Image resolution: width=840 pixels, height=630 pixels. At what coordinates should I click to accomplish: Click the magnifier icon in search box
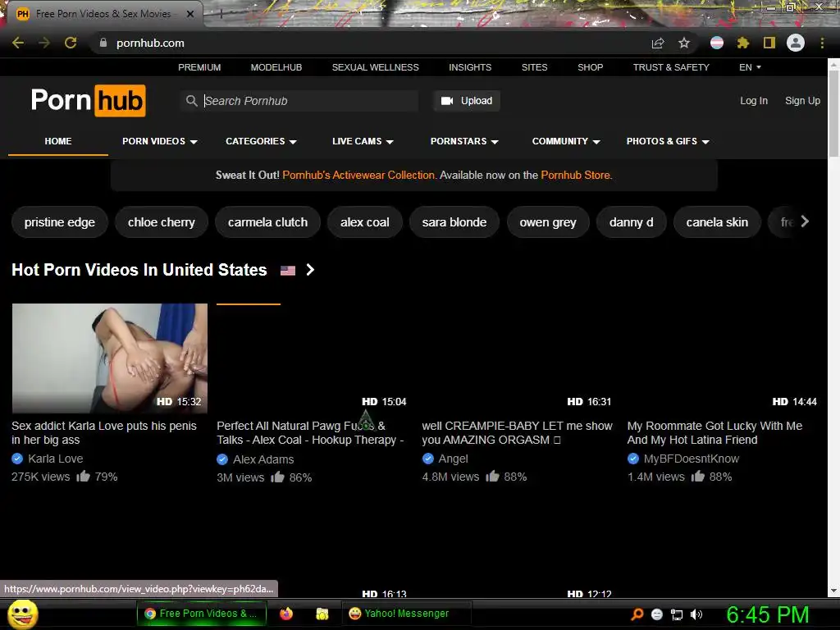[192, 101]
